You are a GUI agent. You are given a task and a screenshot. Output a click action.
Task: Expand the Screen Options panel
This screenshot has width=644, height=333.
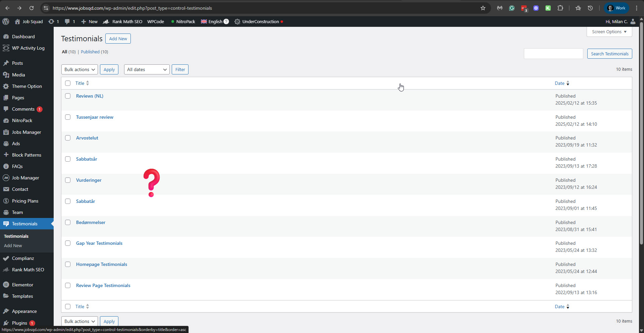coord(609,32)
